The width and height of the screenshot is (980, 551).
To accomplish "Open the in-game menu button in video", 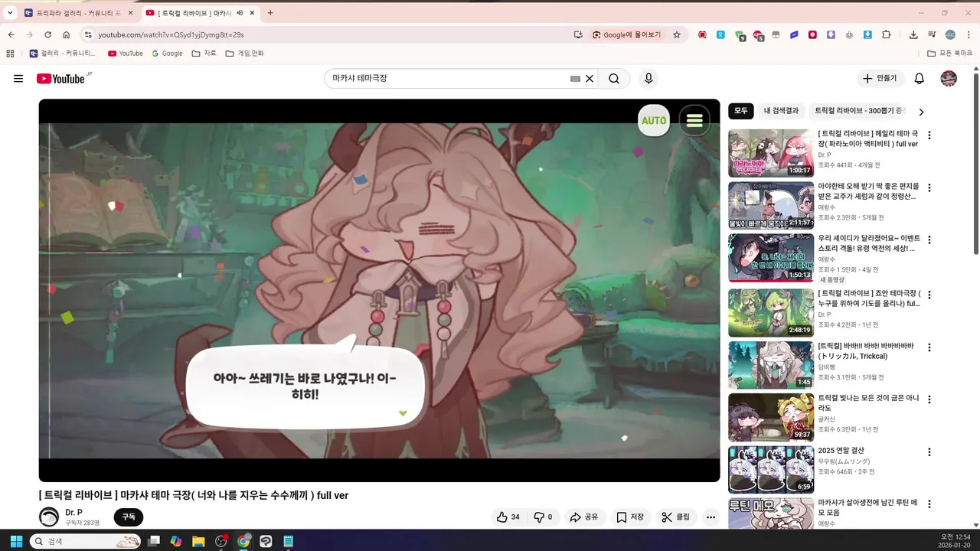I will [694, 120].
